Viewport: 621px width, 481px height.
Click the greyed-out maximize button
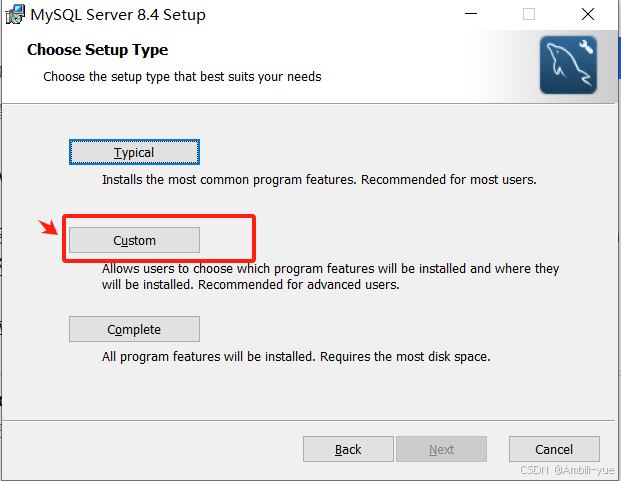coord(529,14)
